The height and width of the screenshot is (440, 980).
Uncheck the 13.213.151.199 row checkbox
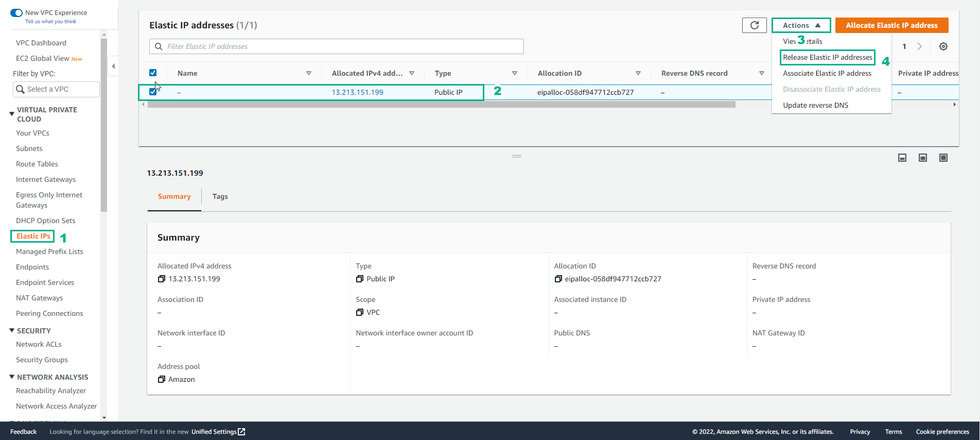[153, 92]
